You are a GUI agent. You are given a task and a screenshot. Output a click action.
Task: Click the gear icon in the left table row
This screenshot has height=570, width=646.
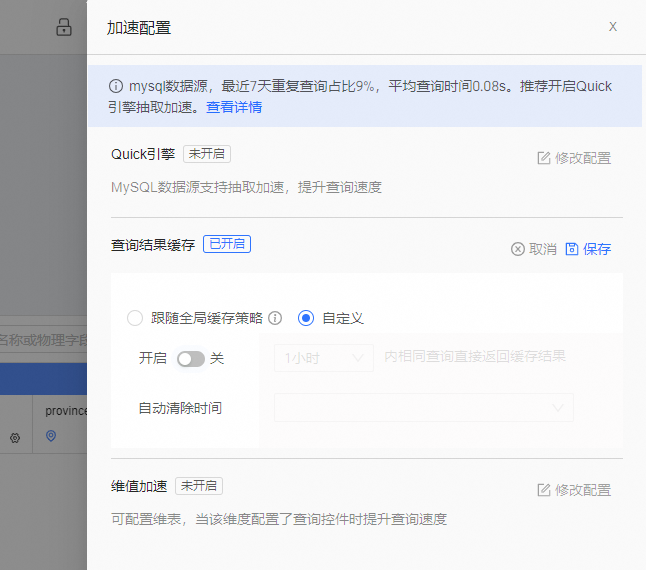(x=15, y=438)
